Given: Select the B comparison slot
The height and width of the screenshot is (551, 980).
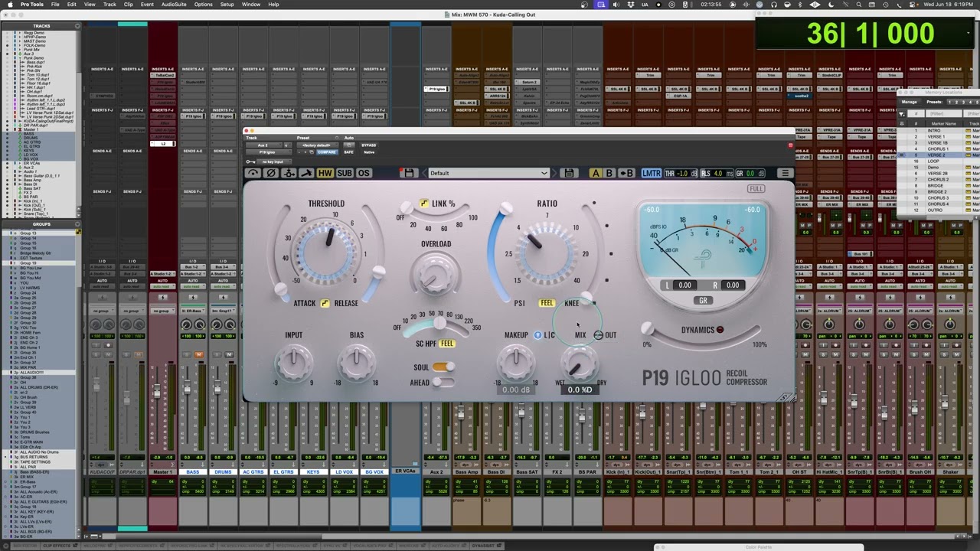Looking at the screenshot, I should (x=609, y=173).
